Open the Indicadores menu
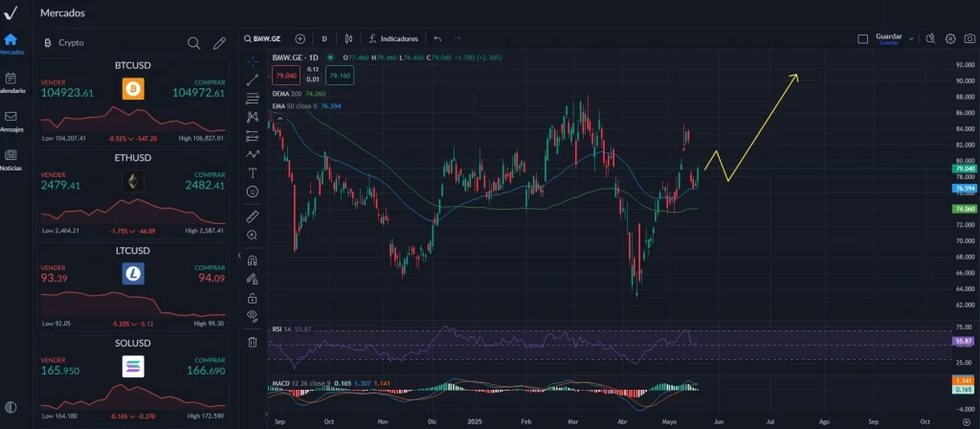The image size is (980, 429). 393,38
